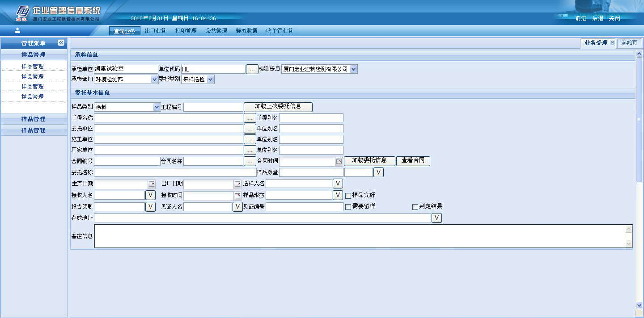The height and width of the screenshot is (318, 644).
Task: Click the ... button next to 单位代码
Action: [x=252, y=69]
